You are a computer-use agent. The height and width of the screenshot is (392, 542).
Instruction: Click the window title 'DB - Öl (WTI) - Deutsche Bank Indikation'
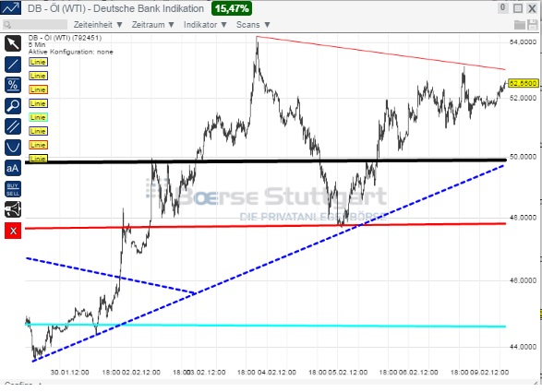115,8
